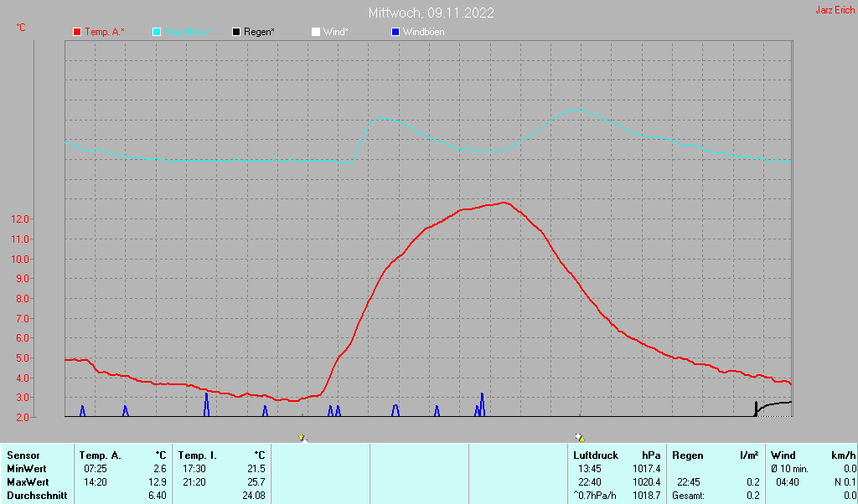
Task: Click the indoor maximum value '25.7'
Action: point(256,483)
